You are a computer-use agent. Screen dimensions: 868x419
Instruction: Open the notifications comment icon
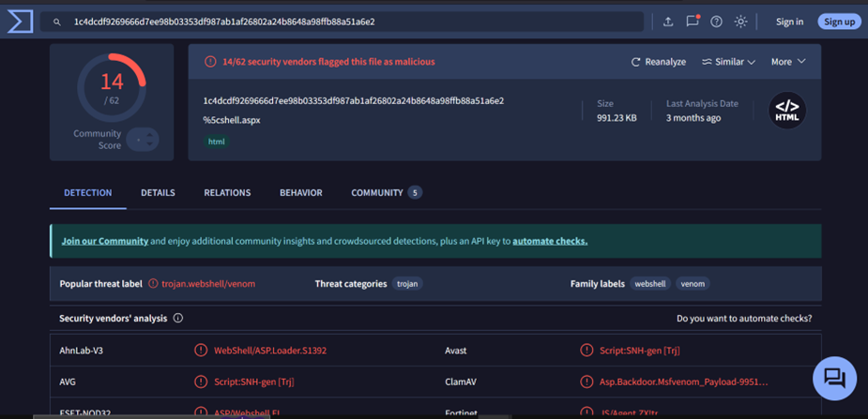tap(693, 22)
